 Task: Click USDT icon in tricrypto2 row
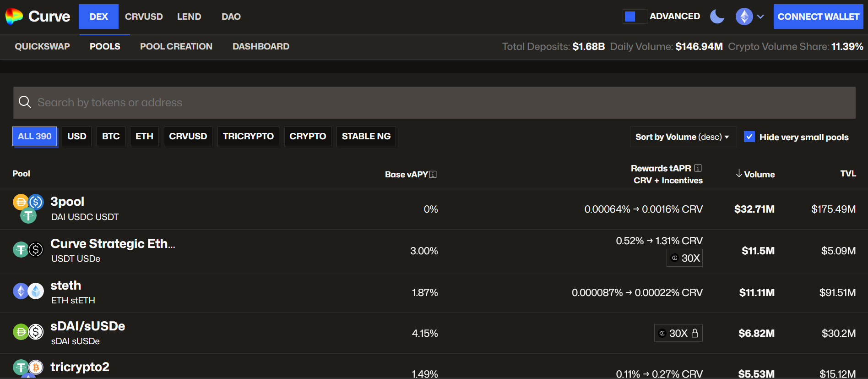(21, 367)
